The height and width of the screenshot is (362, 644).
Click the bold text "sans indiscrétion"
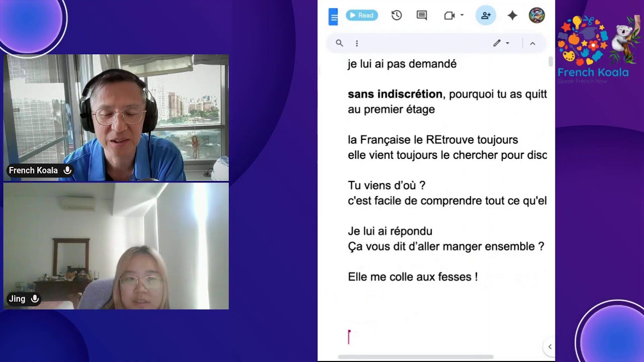[395, 94]
